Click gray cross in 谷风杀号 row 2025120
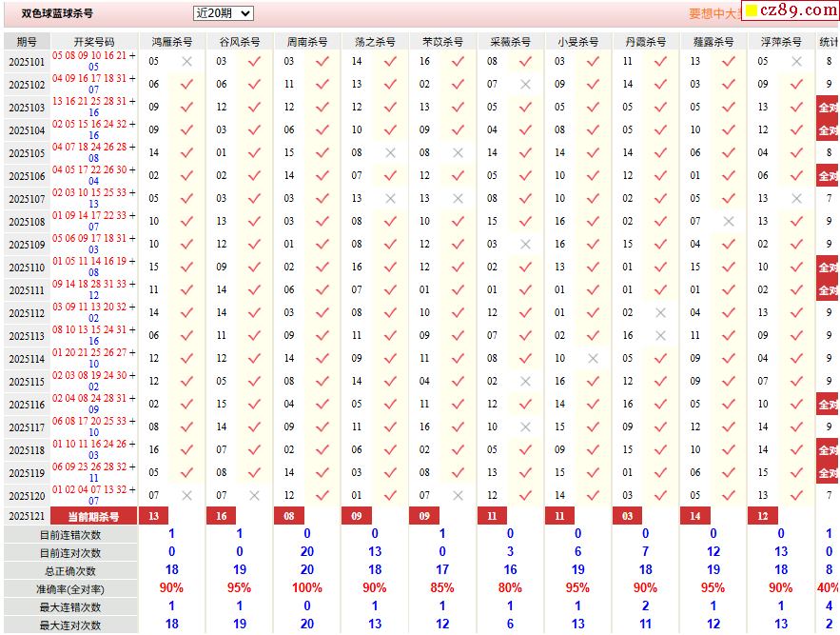The image size is (840, 635). click(254, 496)
